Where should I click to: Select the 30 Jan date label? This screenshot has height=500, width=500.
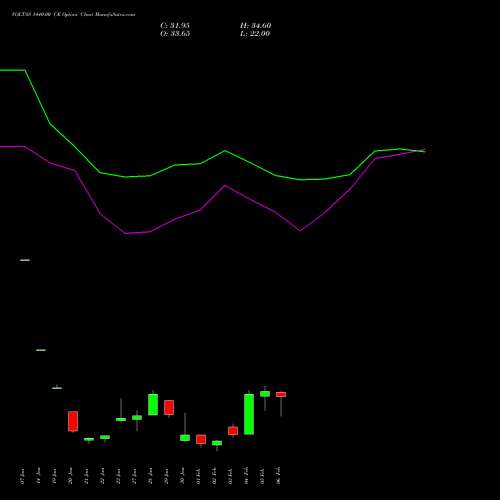pyautogui.click(x=183, y=476)
